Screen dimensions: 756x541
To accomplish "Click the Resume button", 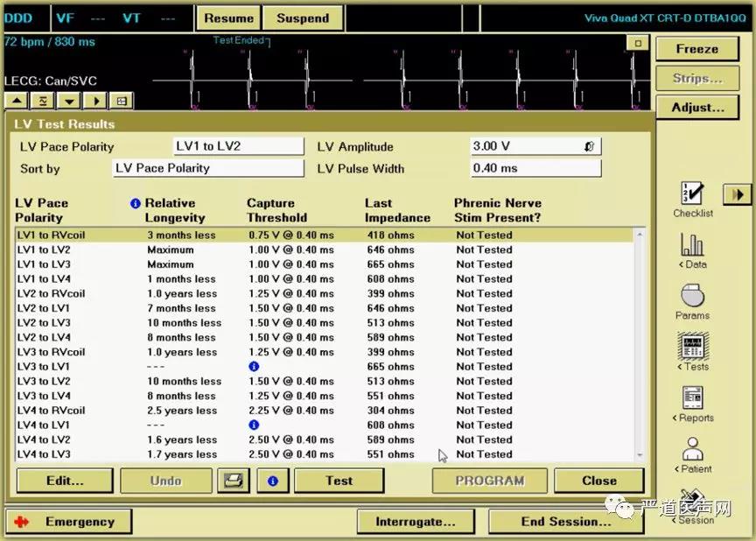I will (228, 18).
